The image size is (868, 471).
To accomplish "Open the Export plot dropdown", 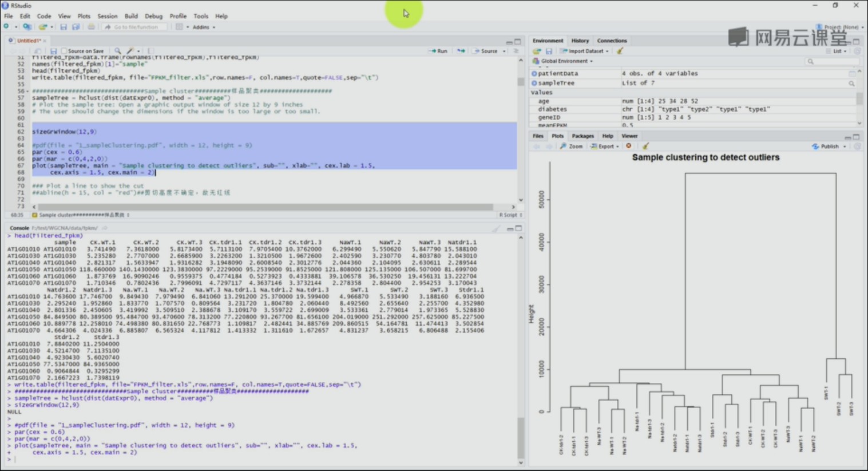I will 605,146.
